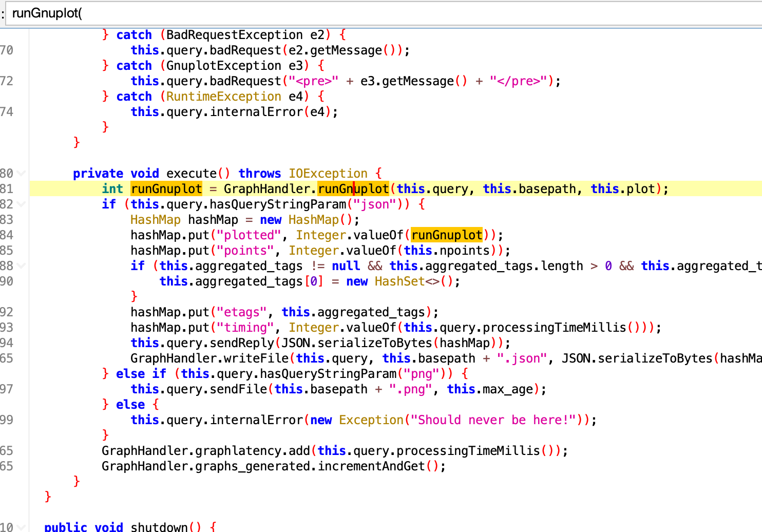Click the HashSet type on line 90

[x=400, y=281]
